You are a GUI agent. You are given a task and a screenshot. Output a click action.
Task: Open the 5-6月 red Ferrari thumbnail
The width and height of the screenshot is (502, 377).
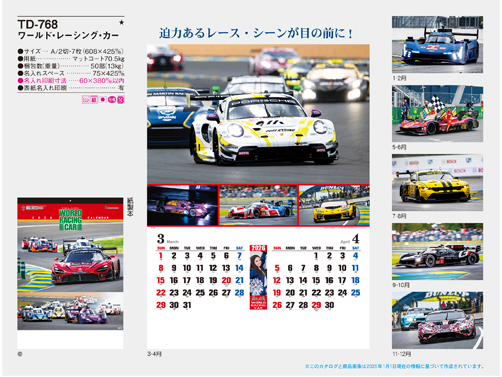coord(437,113)
